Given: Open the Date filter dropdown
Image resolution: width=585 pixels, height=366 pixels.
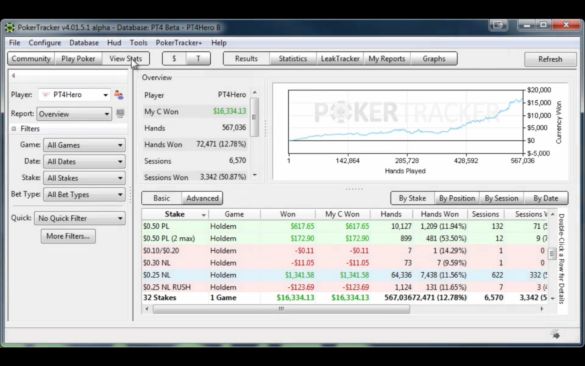Looking at the screenshot, I should (84, 162).
